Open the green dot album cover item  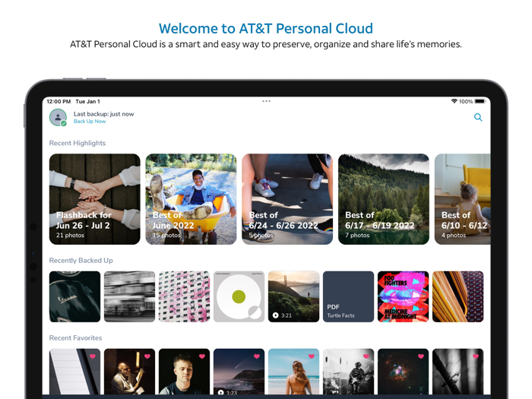(x=239, y=296)
